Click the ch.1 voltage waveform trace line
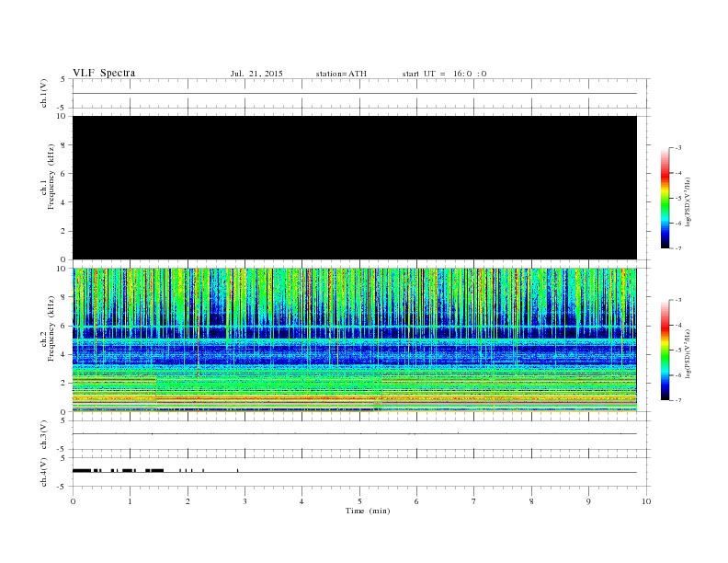Viewport: 728px width, 563px height. coord(355,93)
